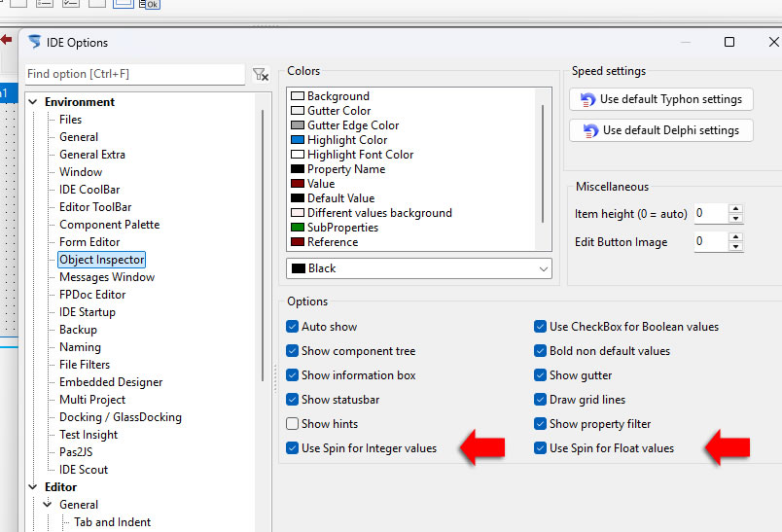Toggle Use Spin for Float values

tap(541, 448)
